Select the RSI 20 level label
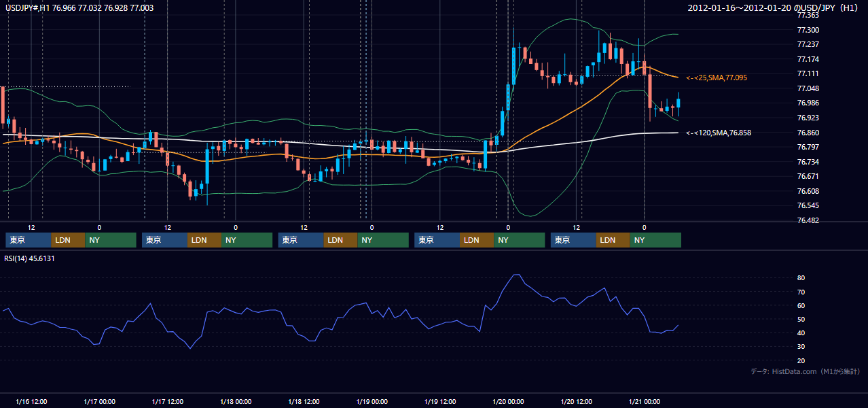This screenshot has width=868, height=408. 801,360
